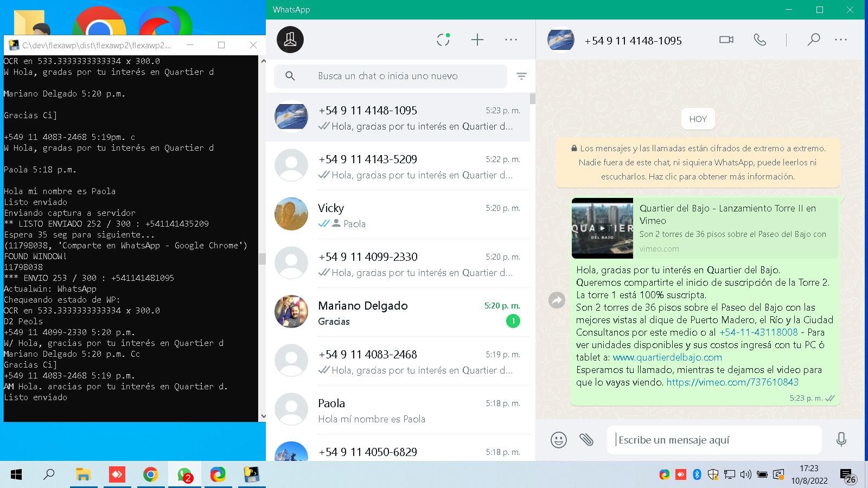Open the Quartier vimeo video thumbnail
This screenshot has width=868, height=488.
pos(602,228)
